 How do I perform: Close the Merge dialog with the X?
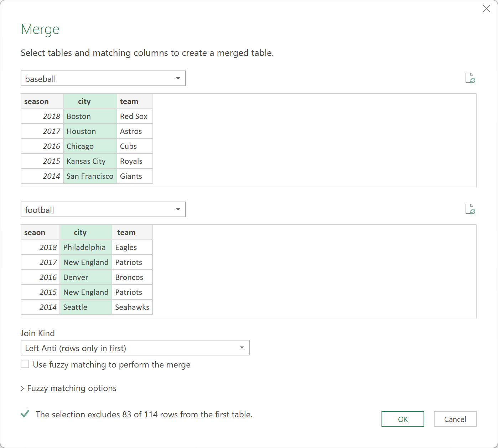click(486, 9)
